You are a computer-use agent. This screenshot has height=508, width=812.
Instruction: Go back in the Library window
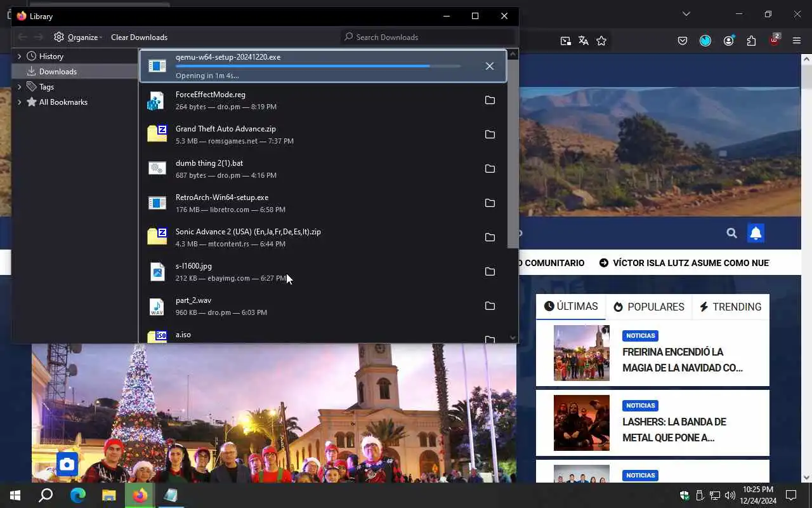[22, 37]
